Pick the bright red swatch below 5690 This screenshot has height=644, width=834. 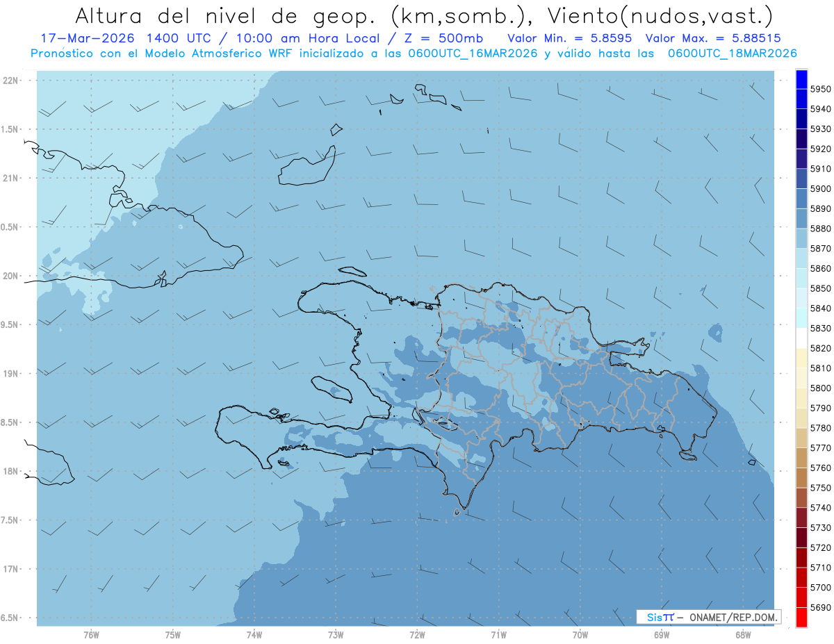coord(801,618)
